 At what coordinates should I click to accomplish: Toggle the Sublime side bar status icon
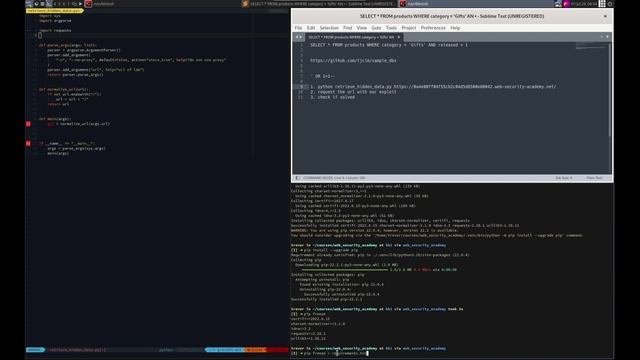point(297,178)
